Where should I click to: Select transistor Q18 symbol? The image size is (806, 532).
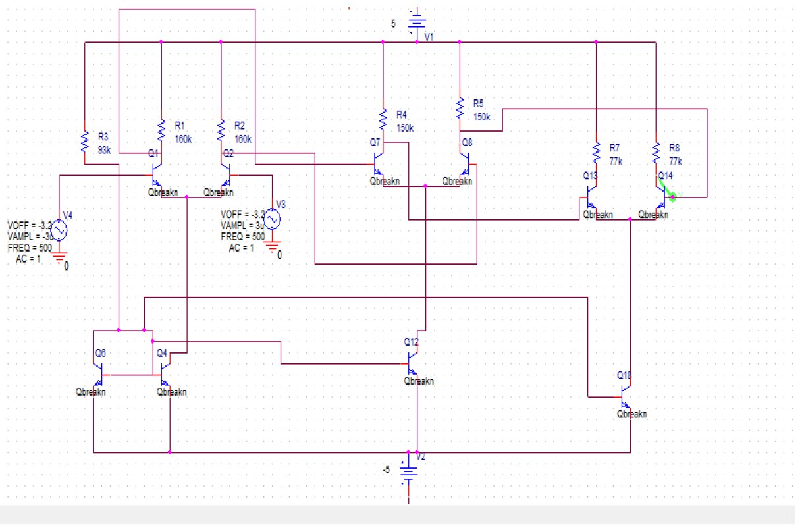tap(626, 395)
